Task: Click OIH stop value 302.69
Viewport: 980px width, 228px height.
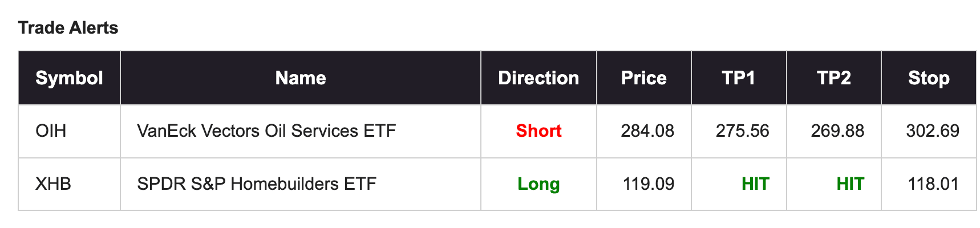Action: tap(933, 131)
